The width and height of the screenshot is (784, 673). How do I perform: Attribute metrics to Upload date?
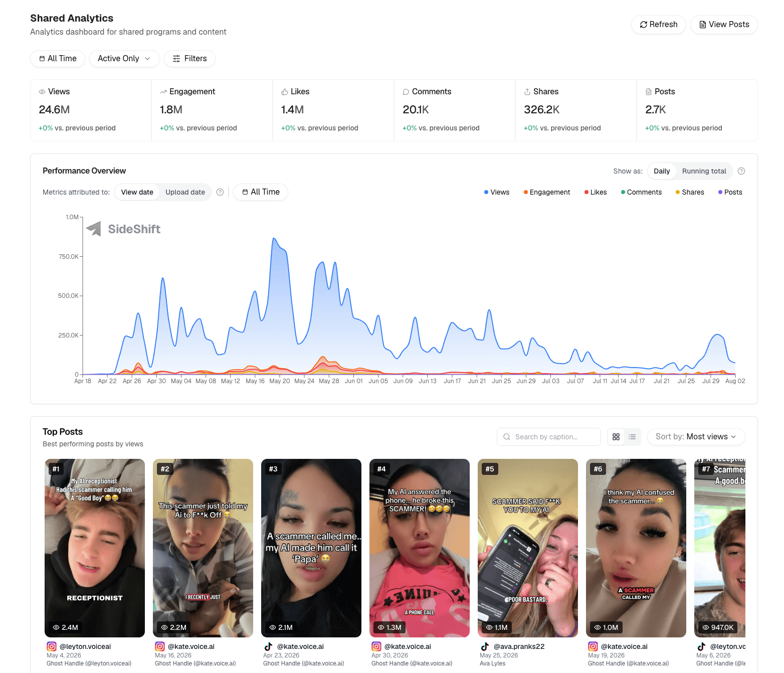tap(185, 192)
